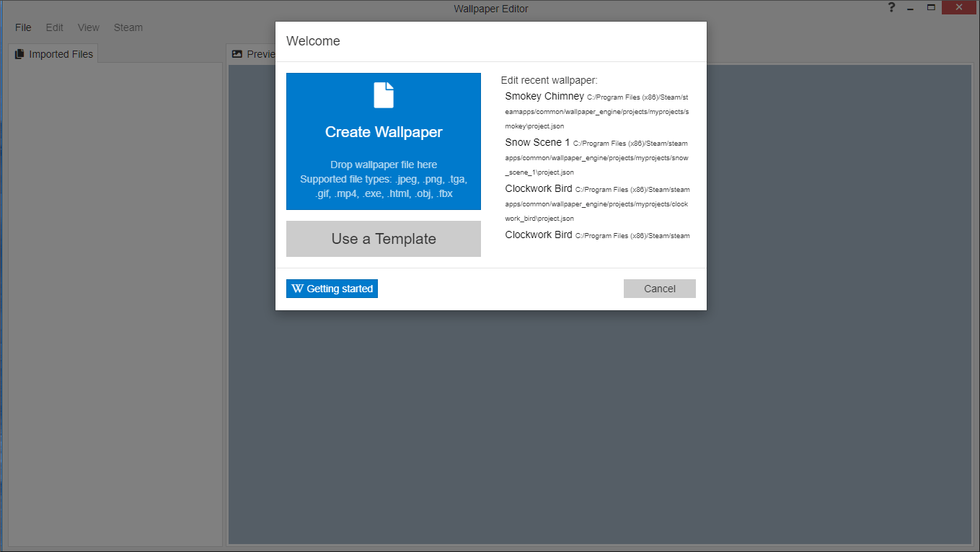Click the Getting started button text

(x=340, y=289)
